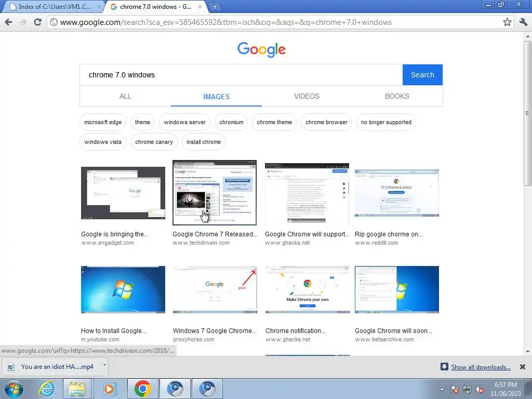
Task: Click the network tray icon
Action: (467, 389)
